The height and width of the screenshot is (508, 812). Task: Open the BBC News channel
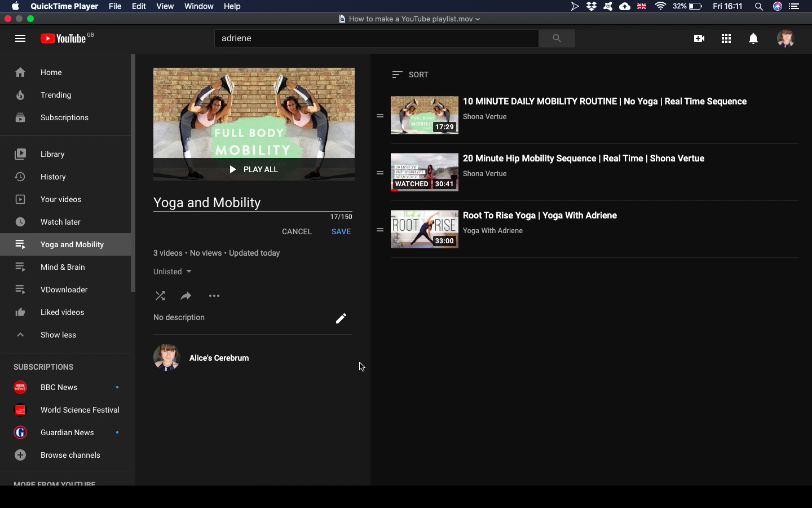[65, 387]
